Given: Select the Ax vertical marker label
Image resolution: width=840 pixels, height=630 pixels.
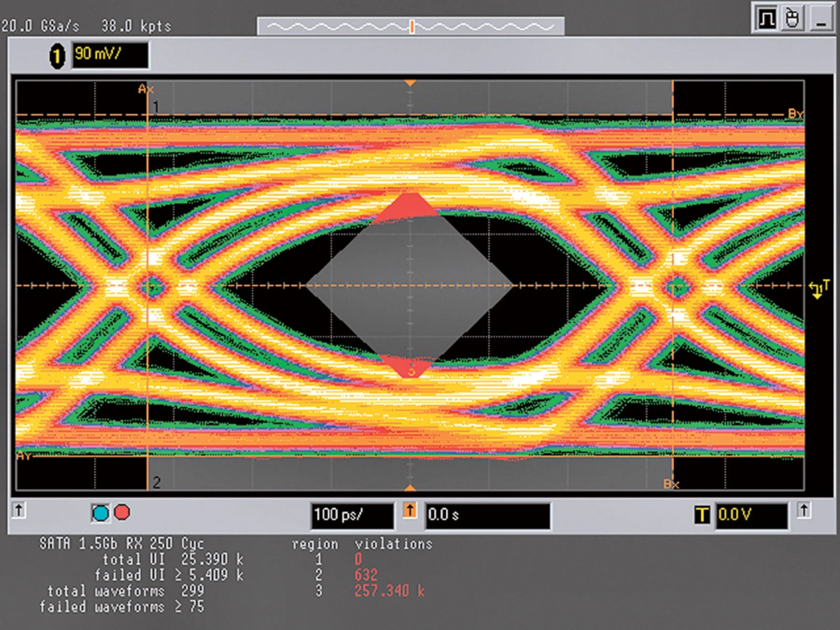Looking at the screenshot, I should click(145, 89).
